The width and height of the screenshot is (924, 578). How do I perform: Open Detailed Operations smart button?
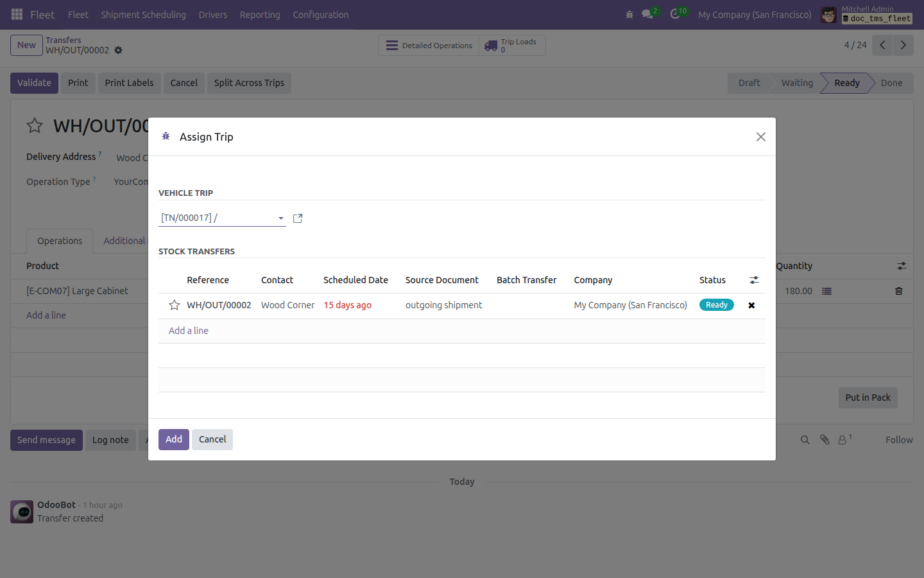coord(429,46)
